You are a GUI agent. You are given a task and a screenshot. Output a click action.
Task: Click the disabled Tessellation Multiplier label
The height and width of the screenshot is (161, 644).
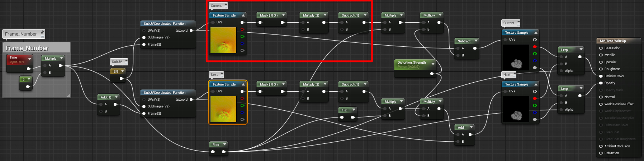[619, 118]
